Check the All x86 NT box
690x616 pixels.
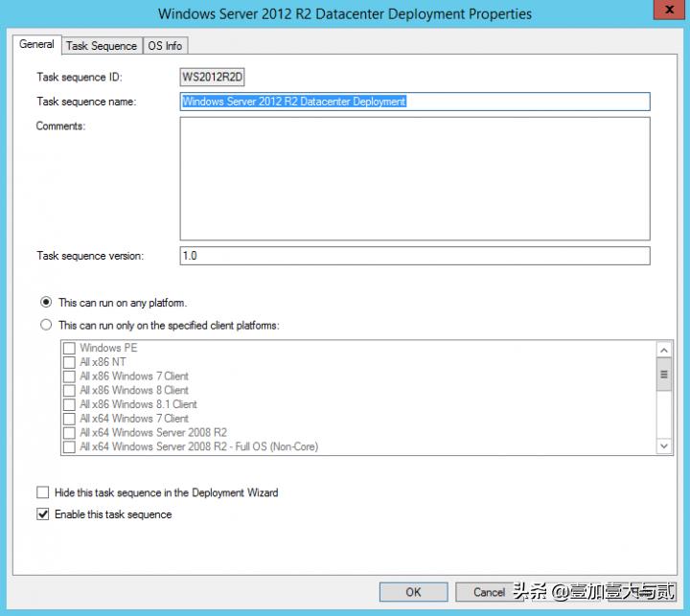[x=69, y=362]
